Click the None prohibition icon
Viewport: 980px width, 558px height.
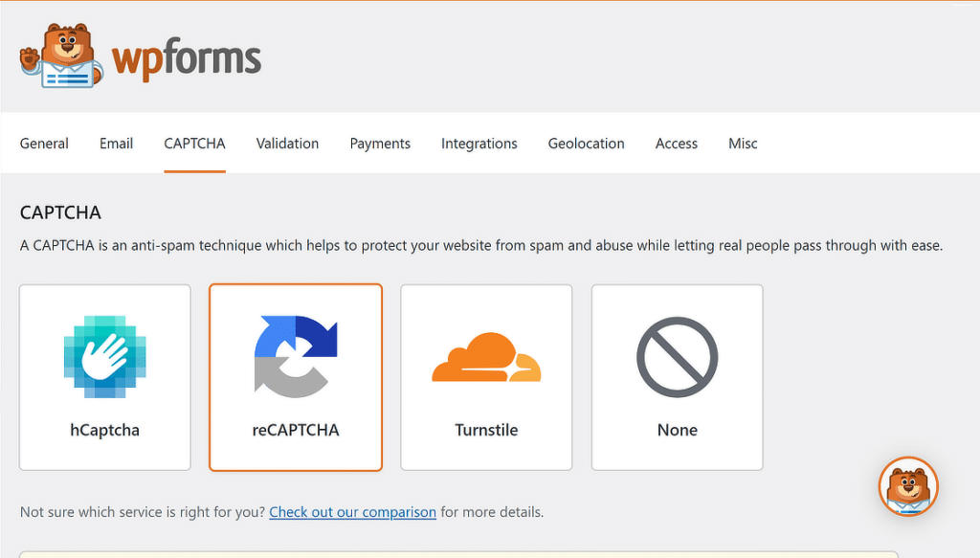677,357
